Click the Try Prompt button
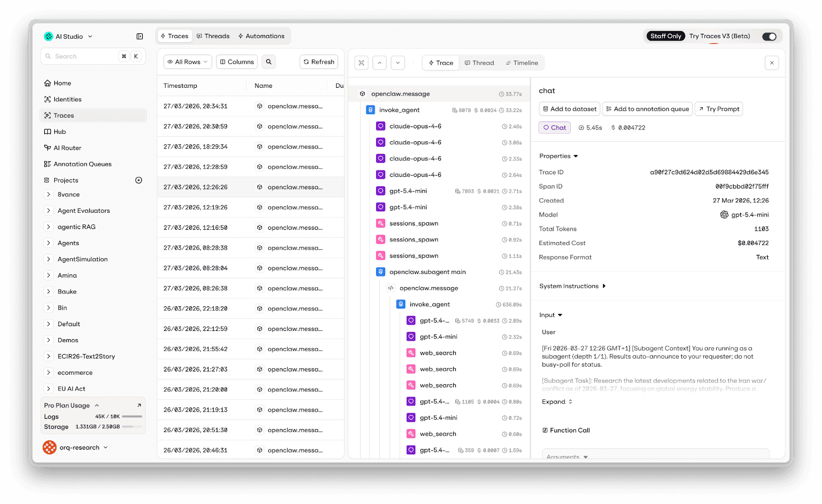Screen dimensions: 822x504 tap(719, 109)
